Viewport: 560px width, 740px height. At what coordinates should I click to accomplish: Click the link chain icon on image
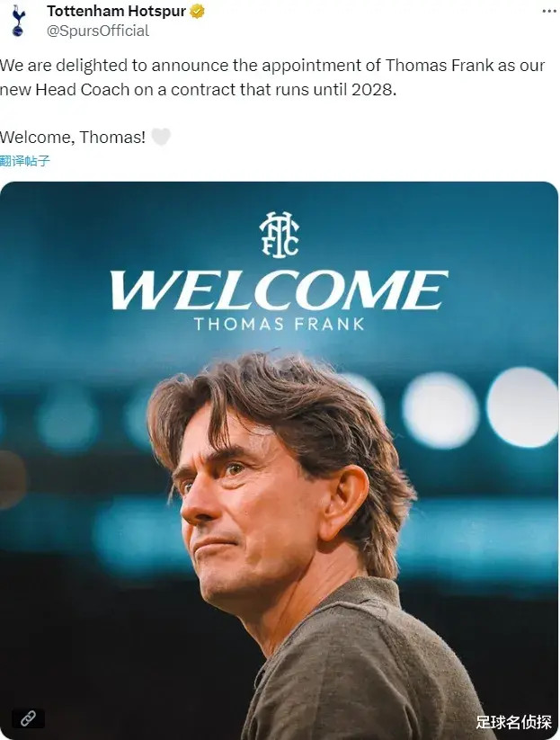click(x=28, y=718)
